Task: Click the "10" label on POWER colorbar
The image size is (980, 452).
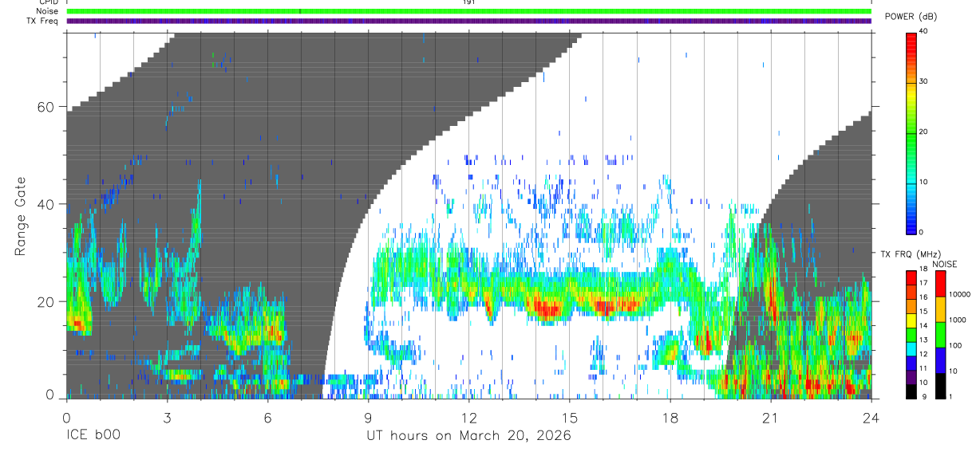Action: click(x=923, y=182)
